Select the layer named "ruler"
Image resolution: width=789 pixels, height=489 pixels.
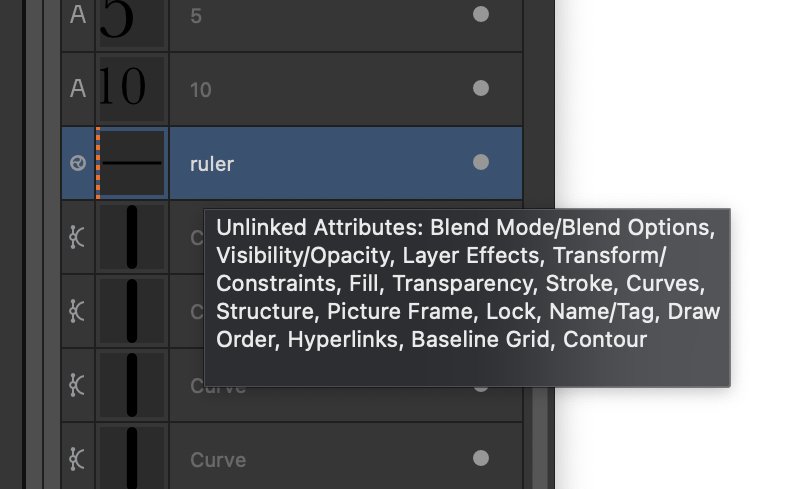(292, 163)
